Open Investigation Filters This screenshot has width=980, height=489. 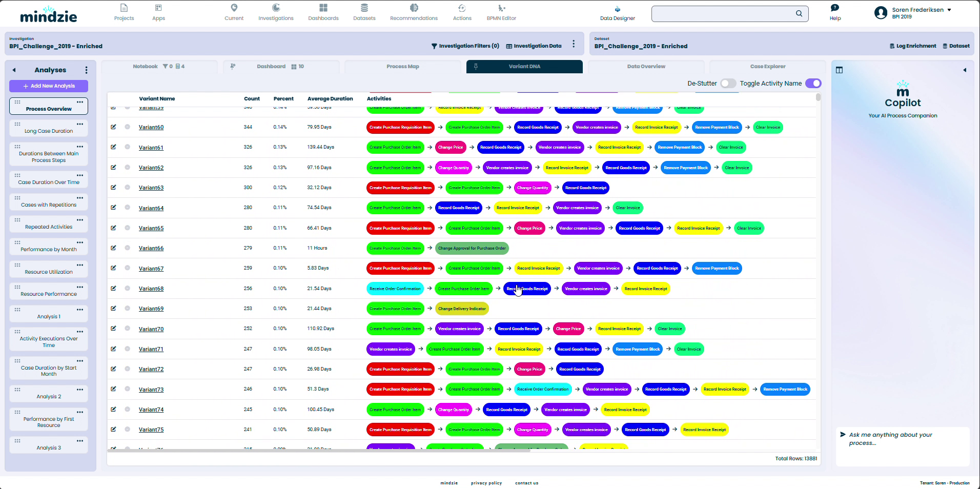tap(464, 46)
